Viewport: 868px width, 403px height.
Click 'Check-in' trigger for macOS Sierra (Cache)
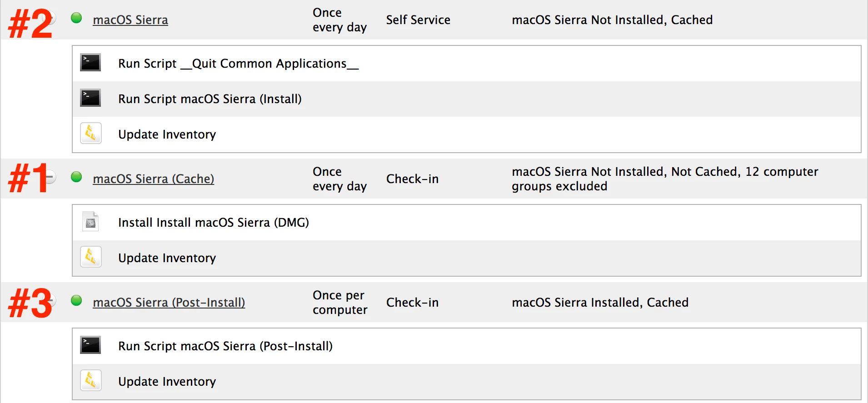[x=412, y=179]
